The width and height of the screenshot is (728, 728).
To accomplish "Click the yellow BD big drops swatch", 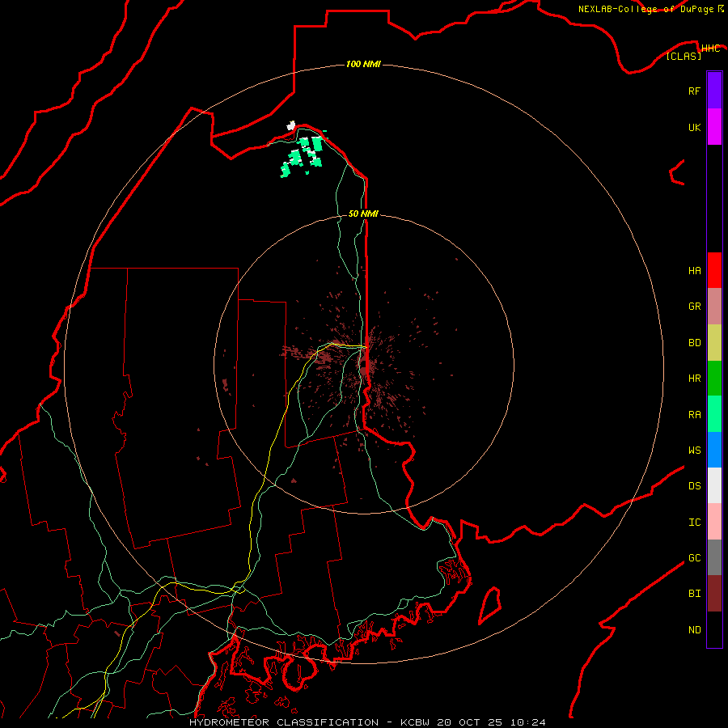I will (x=714, y=343).
